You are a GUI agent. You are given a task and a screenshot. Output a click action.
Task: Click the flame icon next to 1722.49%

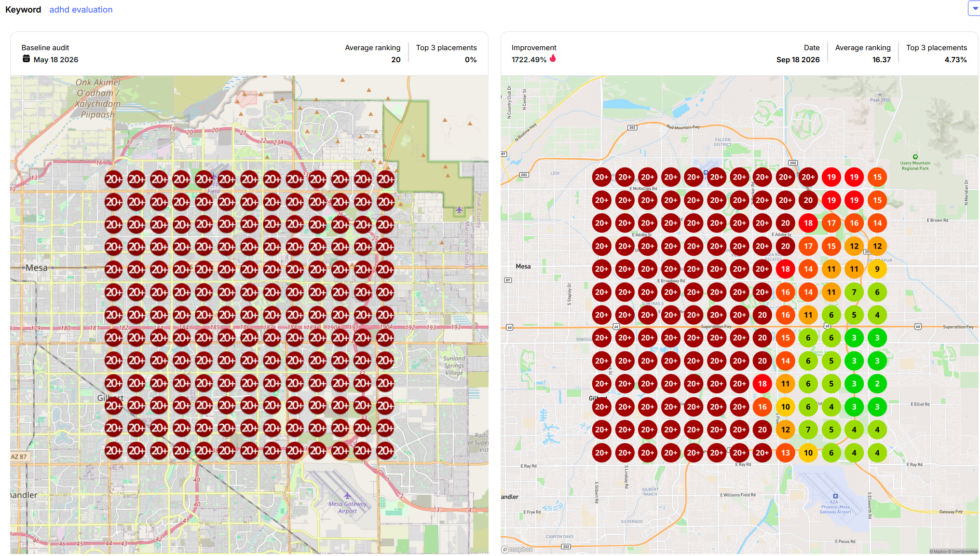click(553, 58)
